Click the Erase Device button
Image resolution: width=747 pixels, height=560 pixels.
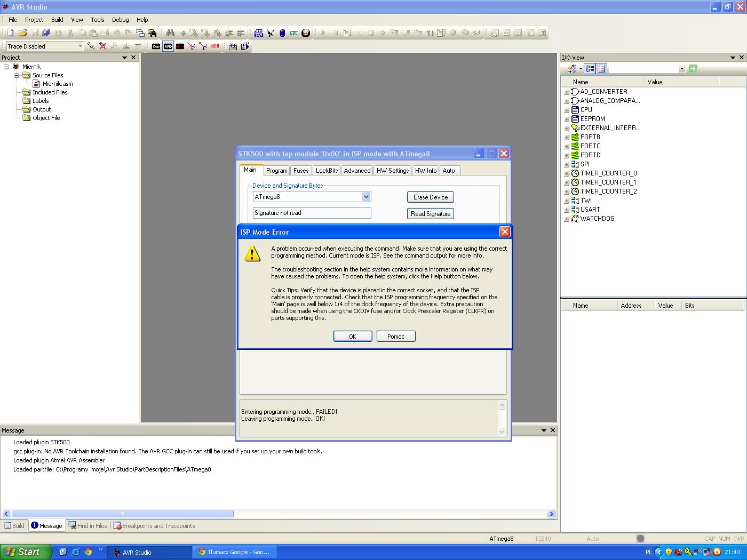coord(431,197)
